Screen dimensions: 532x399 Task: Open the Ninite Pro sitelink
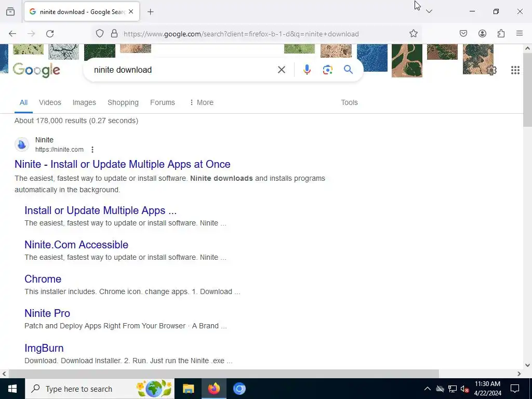tap(47, 313)
